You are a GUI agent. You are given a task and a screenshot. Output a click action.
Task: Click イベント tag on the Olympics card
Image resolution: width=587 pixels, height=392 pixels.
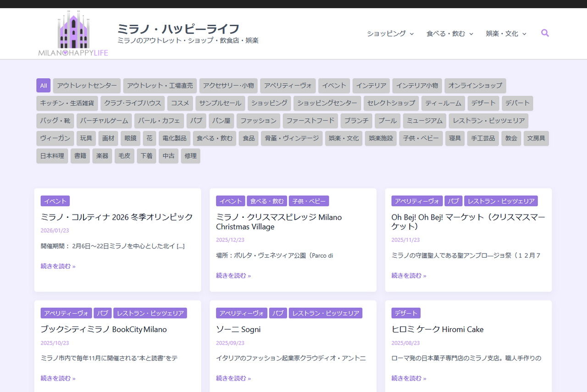tap(55, 201)
